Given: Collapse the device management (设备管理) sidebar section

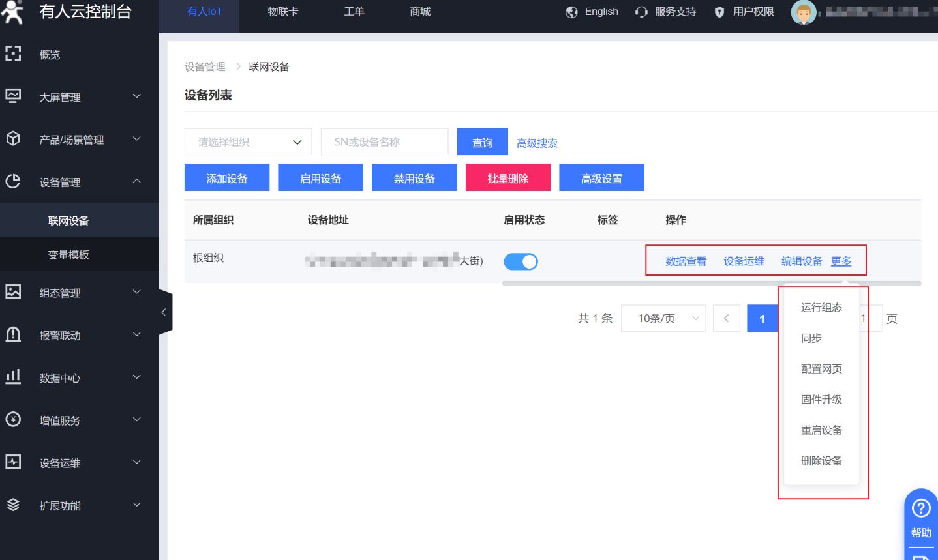Looking at the screenshot, I should click(x=136, y=181).
